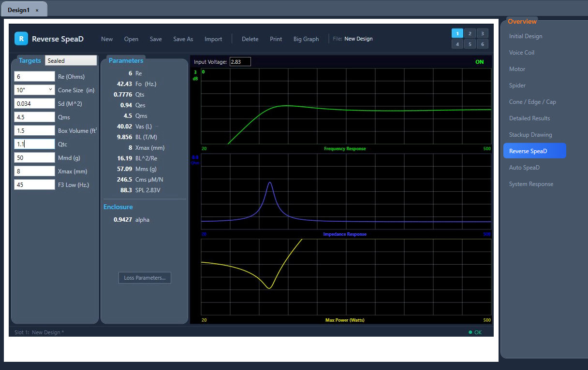Click the Qts value 0.7776
The width and height of the screenshot is (588, 370).
(123, 95)
